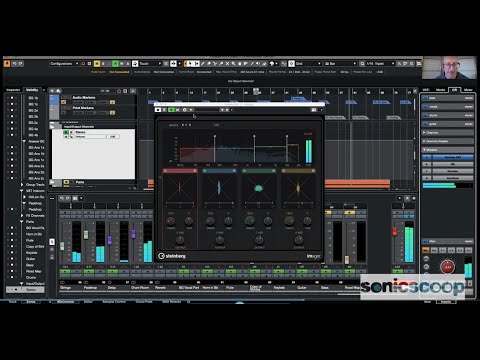Click the Print Markers track name
480x360 pixels.
(x=83, y=108)
